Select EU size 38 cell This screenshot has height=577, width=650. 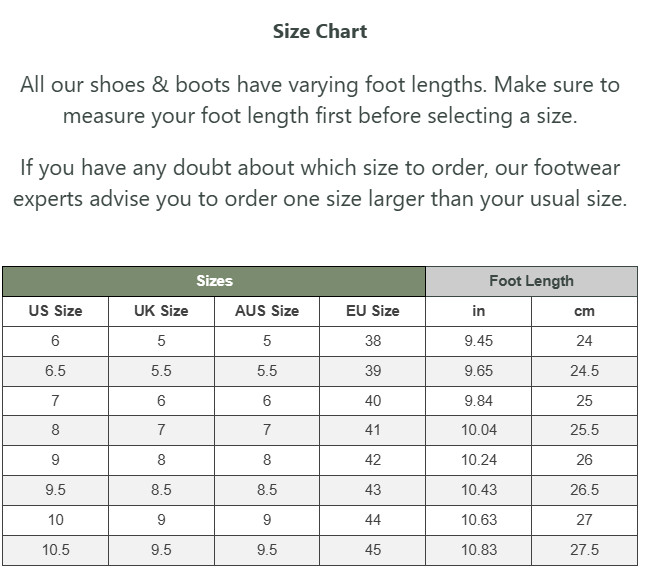tap(373, 341)
